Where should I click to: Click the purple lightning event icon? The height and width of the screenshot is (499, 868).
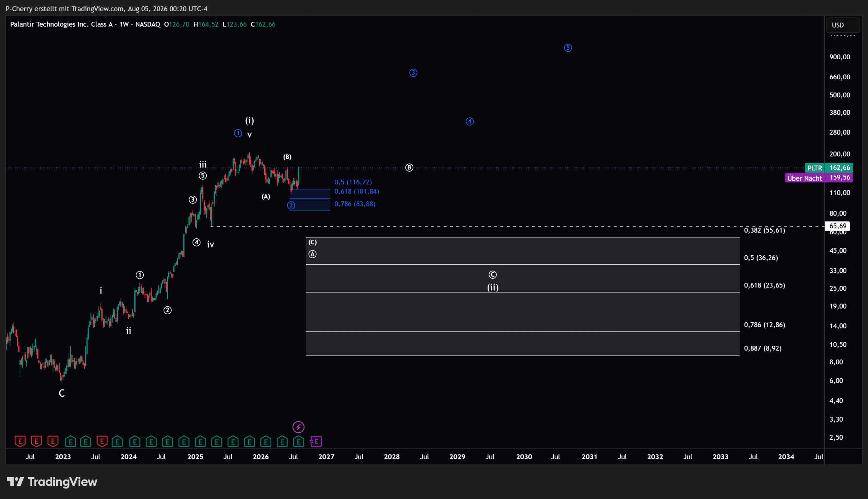pyautogui.click(x=298, y=427)
